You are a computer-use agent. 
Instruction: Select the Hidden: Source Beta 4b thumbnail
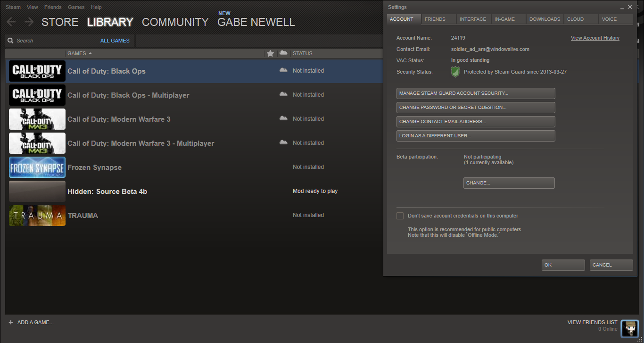point(37,191)
